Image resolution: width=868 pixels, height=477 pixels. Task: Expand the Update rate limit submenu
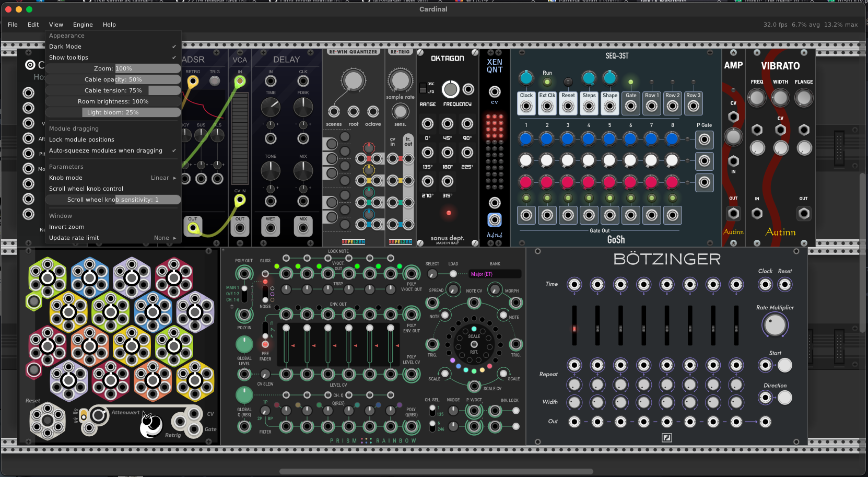(113, 238)
